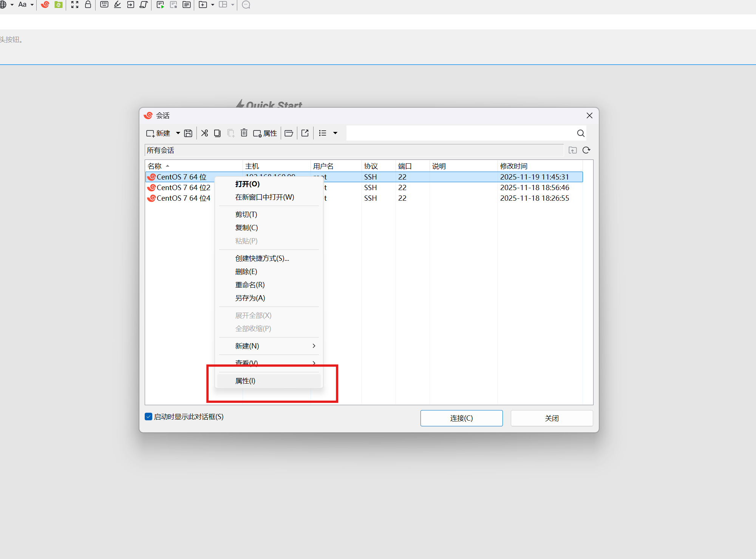This screenshot has width=756, height=559.
Task: Open the list view mode dropdown arrow
Action: (335, 133)
